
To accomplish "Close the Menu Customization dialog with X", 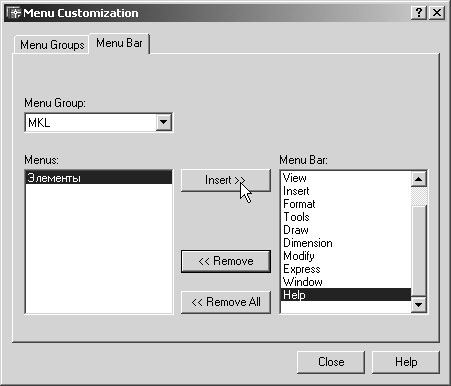I will point(437,13).
